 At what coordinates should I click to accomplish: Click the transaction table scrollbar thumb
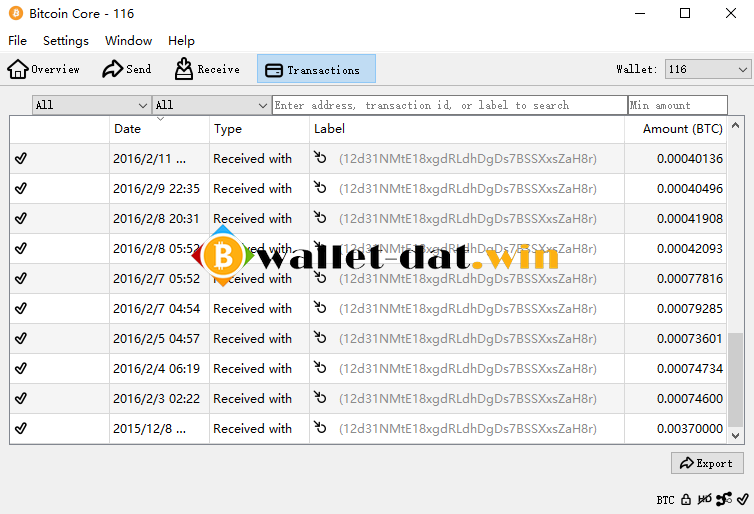pos(735,379)
